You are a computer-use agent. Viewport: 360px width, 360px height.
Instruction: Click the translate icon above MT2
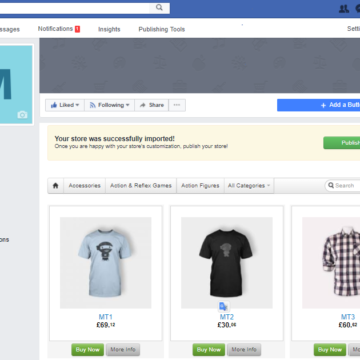click(223, 306)
